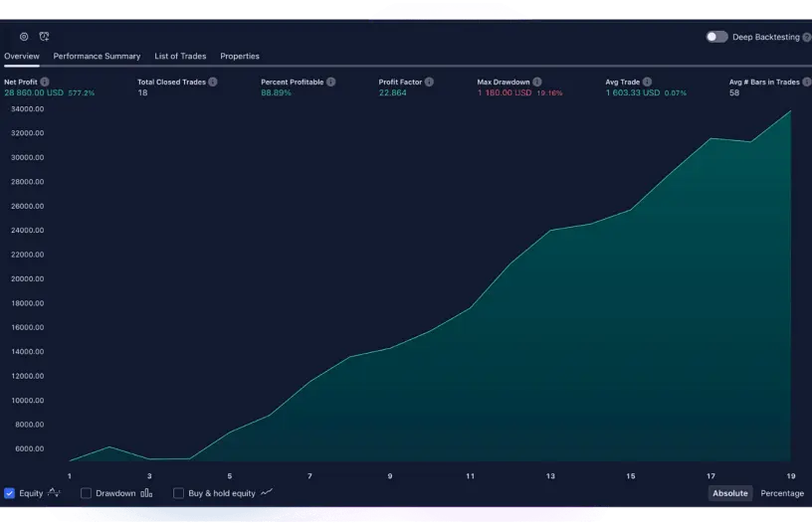This screenshot has width=812, height=526.
Task: Uncheck the Equity checkbox
Action: 9,493
